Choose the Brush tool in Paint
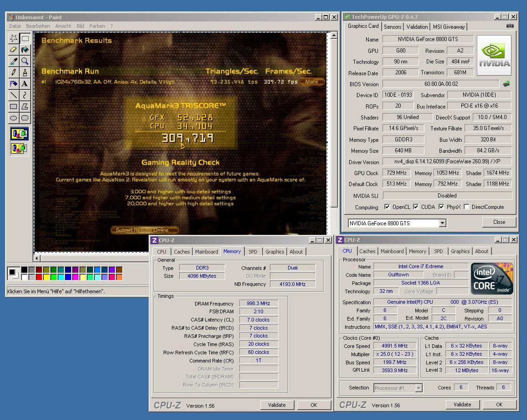Image resolution: width=527 pixels, height=420 pixels. coord(25,73)
